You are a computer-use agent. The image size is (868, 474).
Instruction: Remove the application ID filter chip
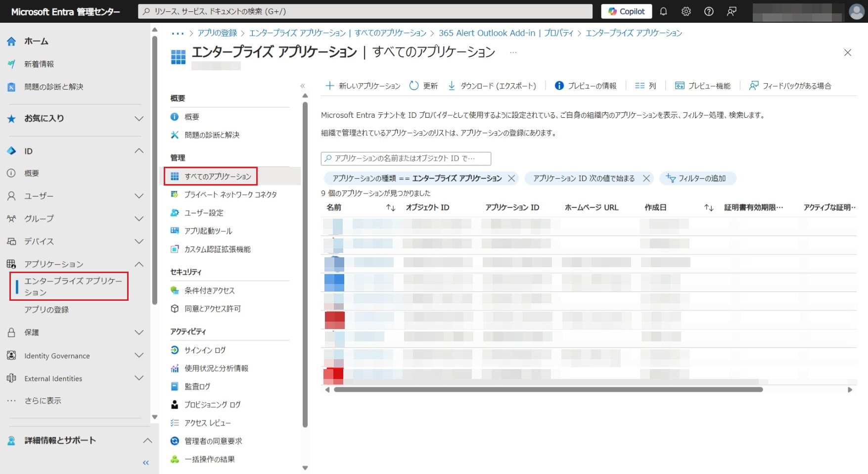pyautogui.click(x=646, y=178)
